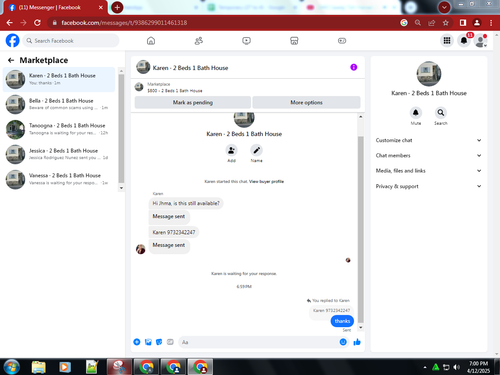Expand Chat members section
Image resolution: width=500 pixels, height=375 pixels.
click(429, 155)
